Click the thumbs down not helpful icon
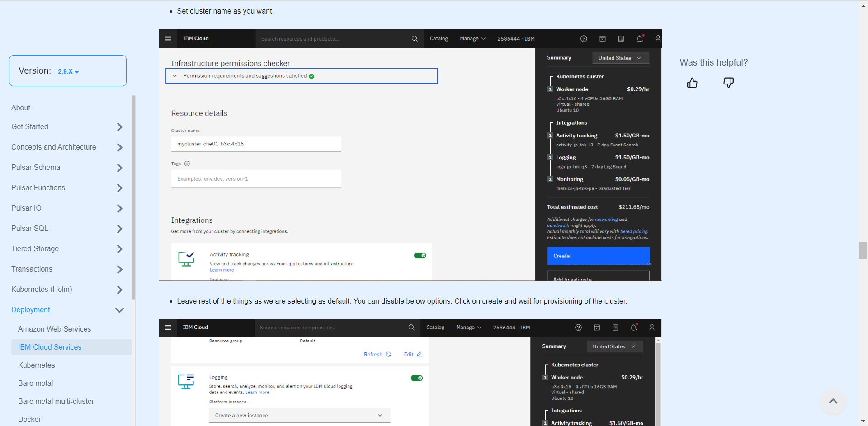Viewport: 868px width, 426px height. (x=728, y=83)
